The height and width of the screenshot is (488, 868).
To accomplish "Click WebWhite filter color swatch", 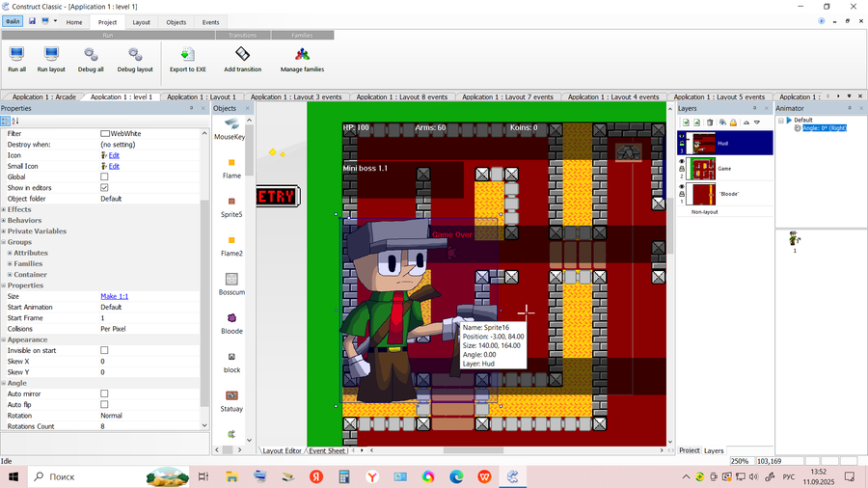I will pyautogui.click(x=104, y=133).
